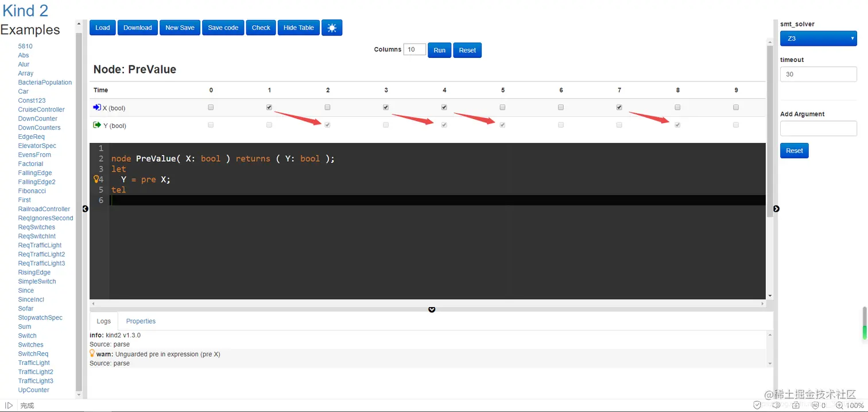Click the code editor horizontal scrollbar
This screenshot has width=868, height=412.
[427, 303]
